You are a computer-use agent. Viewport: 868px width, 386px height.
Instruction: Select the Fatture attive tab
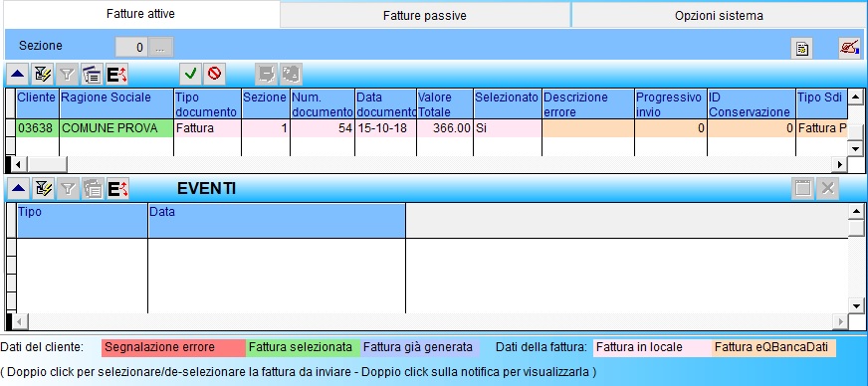140,14
